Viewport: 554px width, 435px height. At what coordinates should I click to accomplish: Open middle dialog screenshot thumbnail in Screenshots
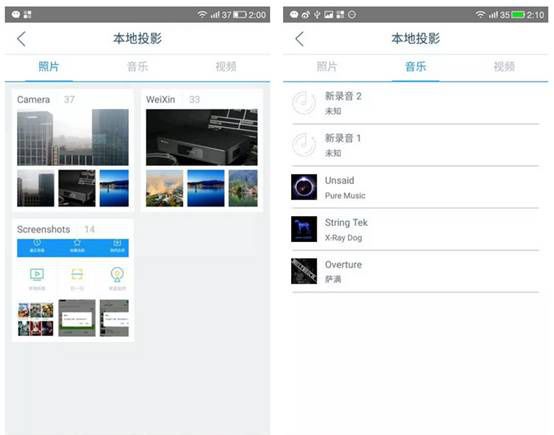pyautogui.click(x=77, y=318)
